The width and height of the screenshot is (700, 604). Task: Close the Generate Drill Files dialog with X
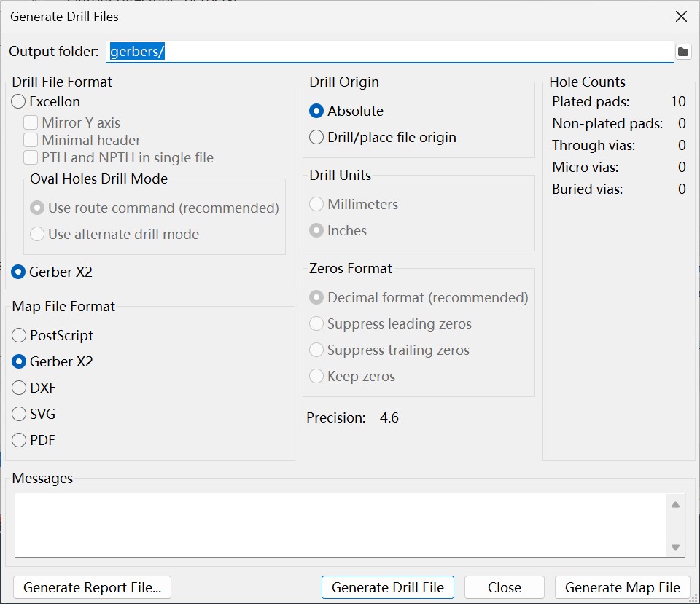pos(681,17)
